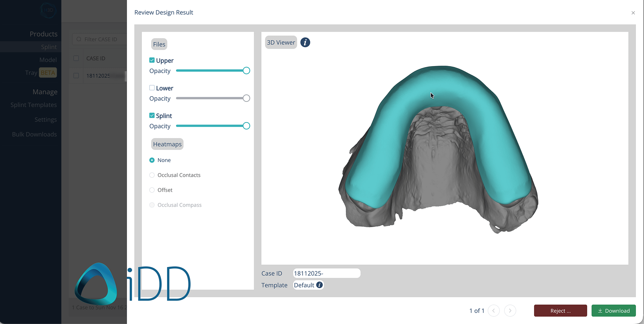The width and height of the screenshot is (644, 324).
Task: Download the splint design
Action: 613,311
